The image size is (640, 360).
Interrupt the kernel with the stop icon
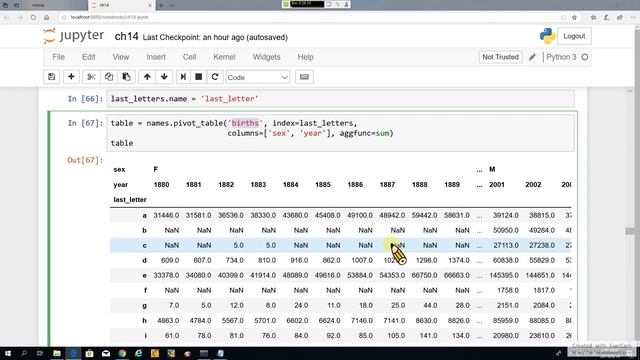[x=199, y=77]
